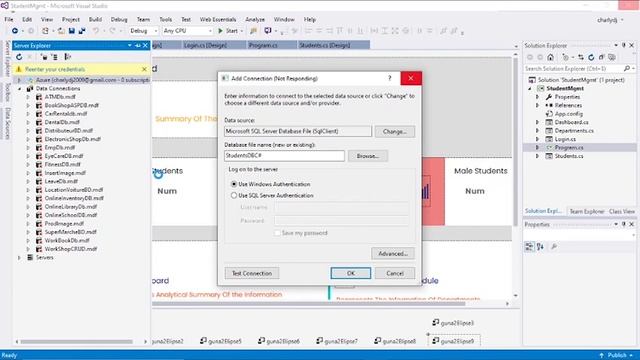
Task: Open the Web Essentials menu
Action: [218, 19]
